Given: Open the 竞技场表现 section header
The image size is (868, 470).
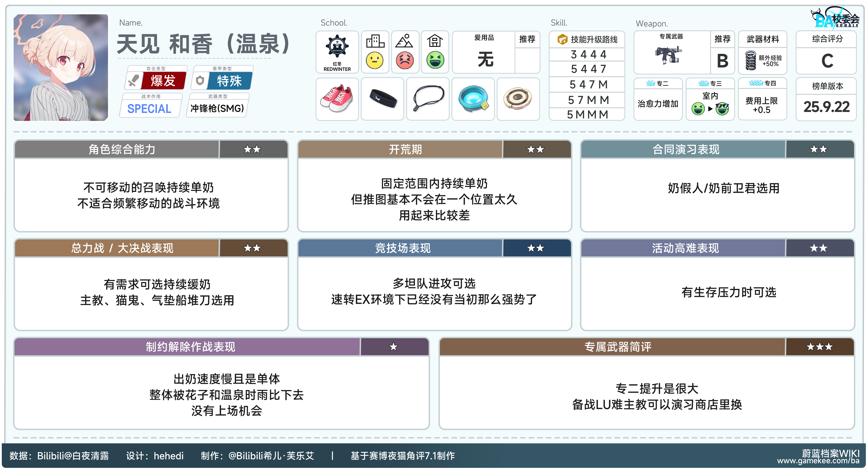Looking at the screenshot, I should tap(403, 248).
